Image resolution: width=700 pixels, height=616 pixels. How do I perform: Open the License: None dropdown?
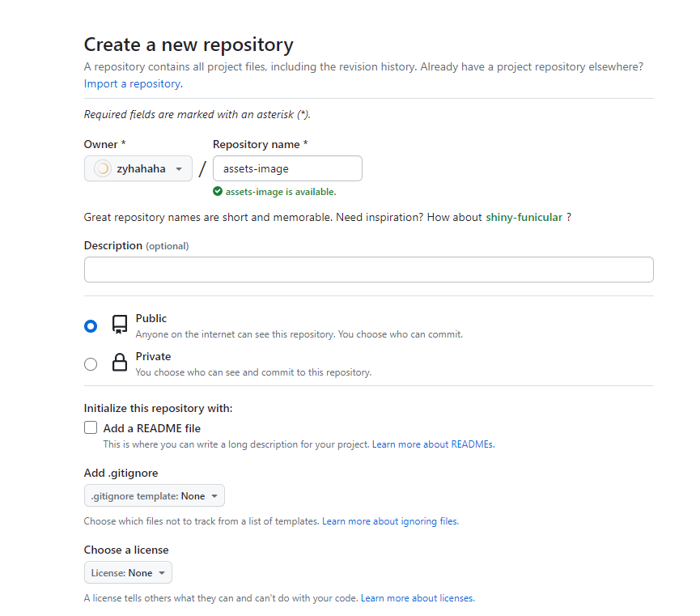(x=128, y=572)
